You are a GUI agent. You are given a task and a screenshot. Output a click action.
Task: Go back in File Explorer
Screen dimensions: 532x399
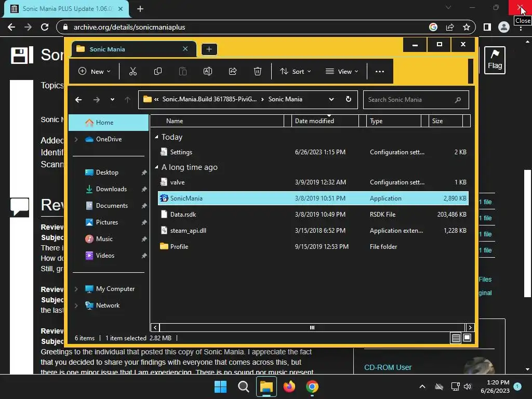click(78, 99)
